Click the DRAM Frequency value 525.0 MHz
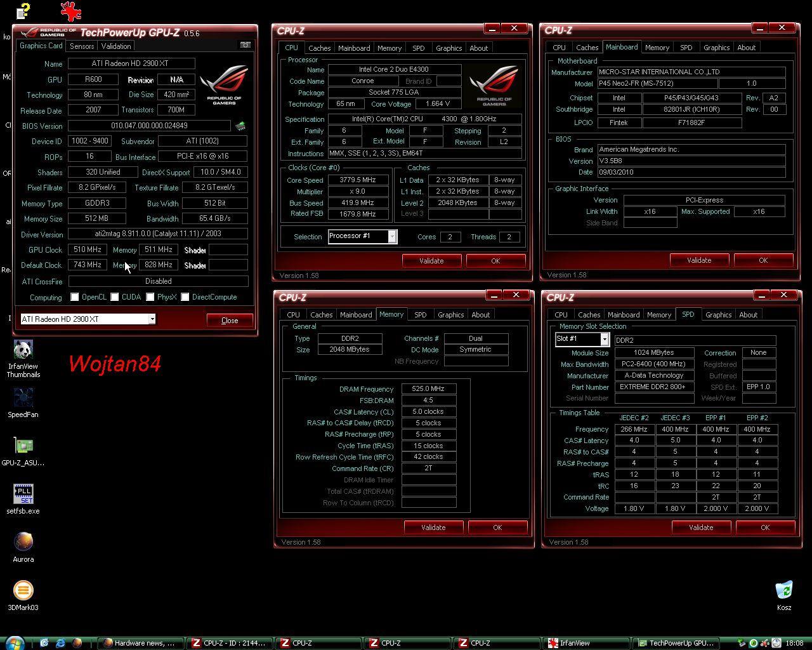The height and width of the screenshot is (650, 812). click(429, 388)
